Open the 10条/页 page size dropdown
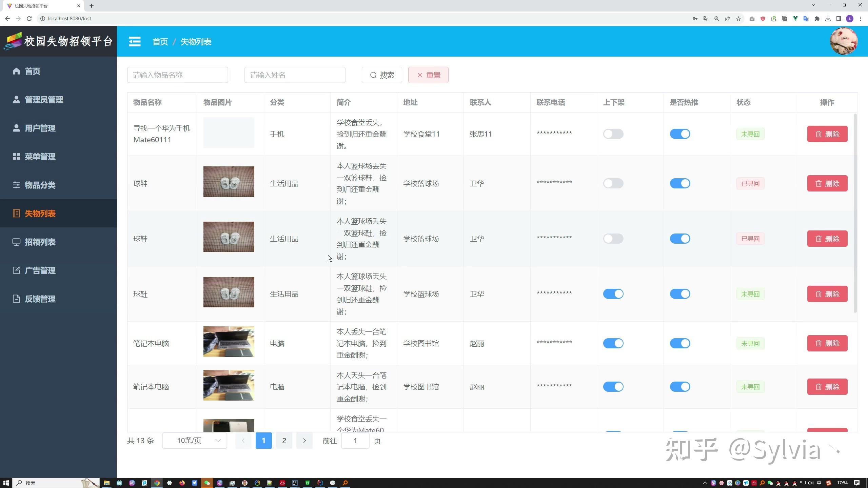This screenshot has height=488, width=868. pos(194,441)
